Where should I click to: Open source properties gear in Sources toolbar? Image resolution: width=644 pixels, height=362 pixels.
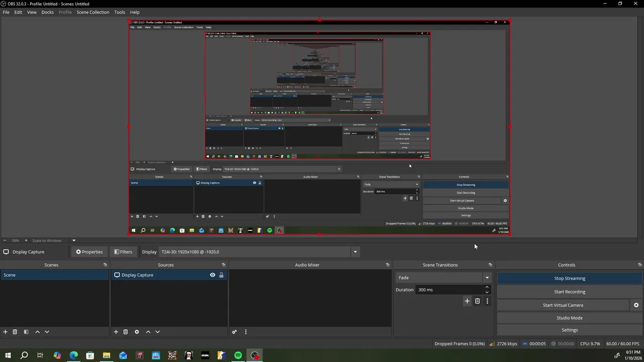tap(137, 332)
